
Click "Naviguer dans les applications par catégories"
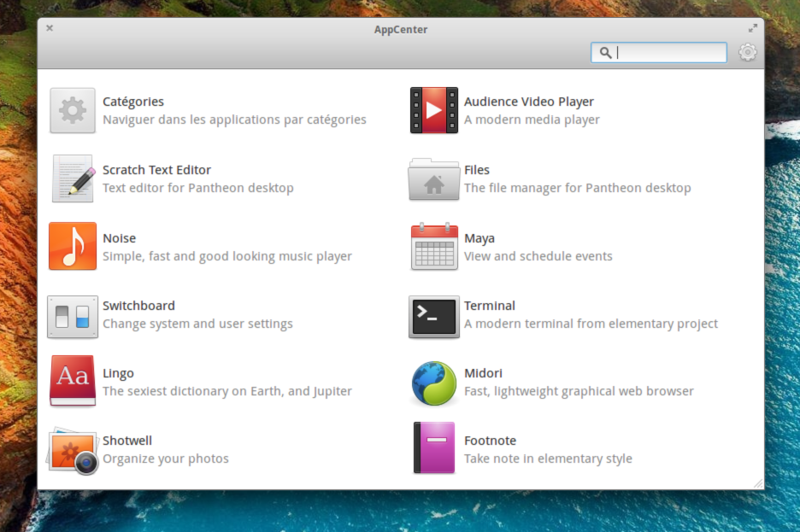235,120
